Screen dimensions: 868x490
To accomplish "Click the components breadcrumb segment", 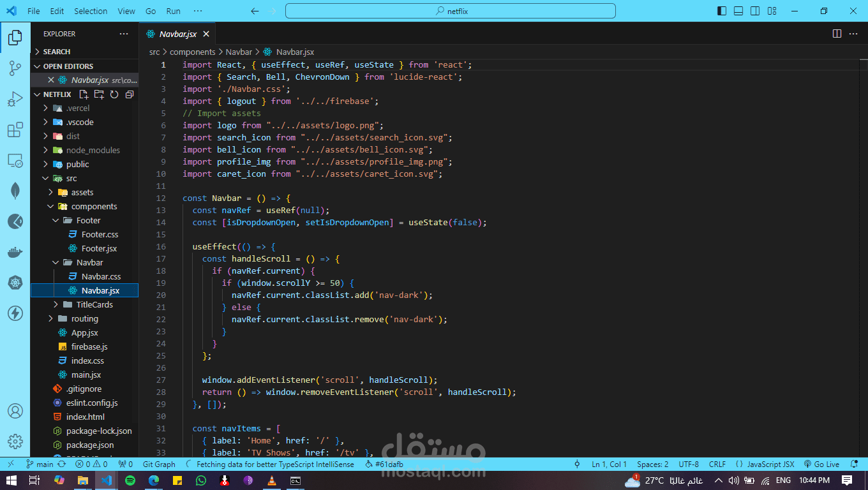I will [193, 52].
